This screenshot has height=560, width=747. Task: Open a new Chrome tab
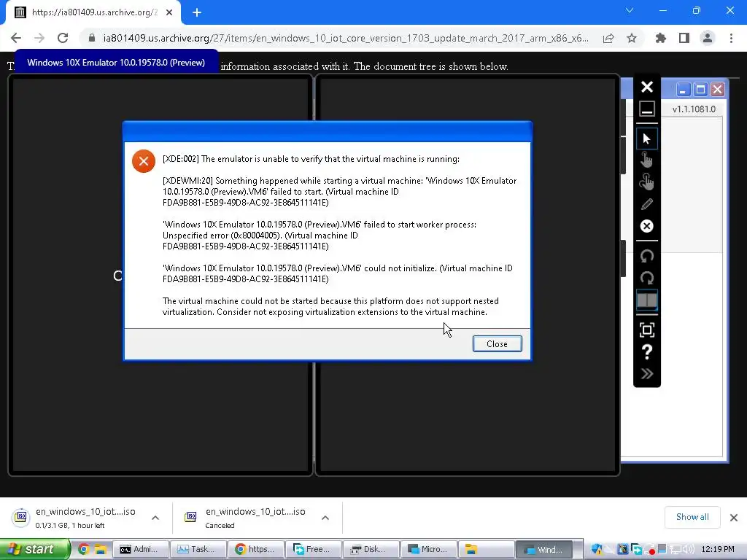click(x=197, y=13)
